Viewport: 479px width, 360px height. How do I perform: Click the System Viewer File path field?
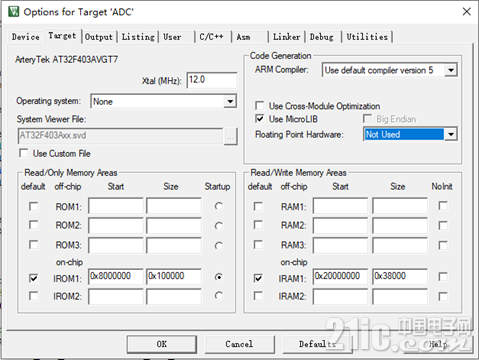click(120, 136)
